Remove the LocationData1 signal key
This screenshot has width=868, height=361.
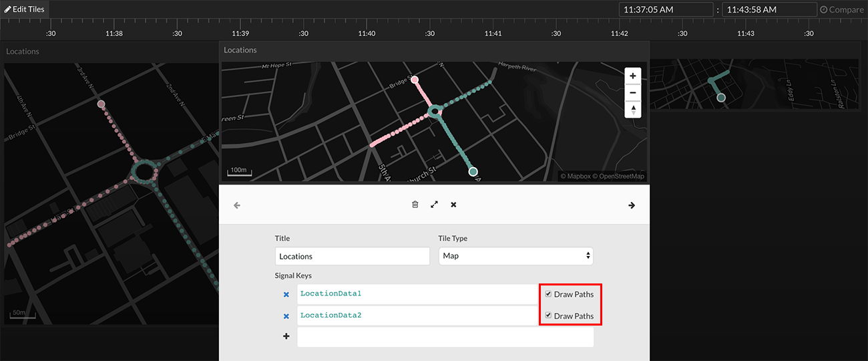(x=286, y=294)
